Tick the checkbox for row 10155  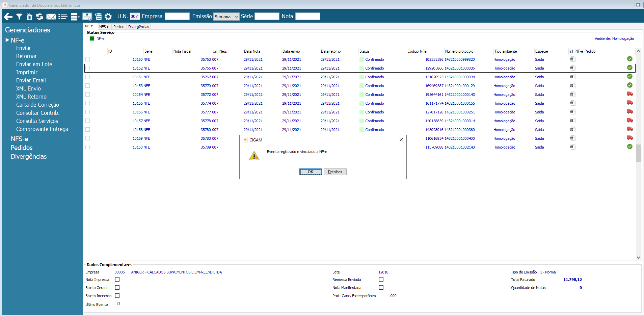click(88, 103)
